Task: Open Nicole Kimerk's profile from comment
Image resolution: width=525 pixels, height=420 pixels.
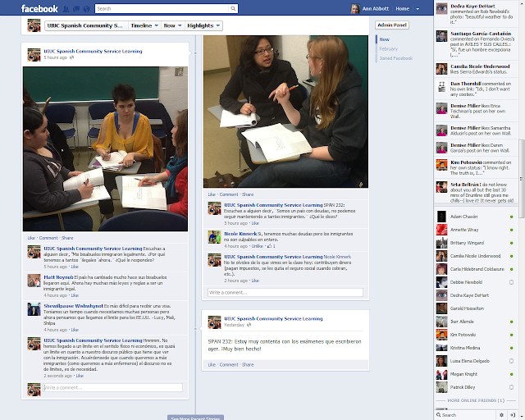Action: point(240,234)
